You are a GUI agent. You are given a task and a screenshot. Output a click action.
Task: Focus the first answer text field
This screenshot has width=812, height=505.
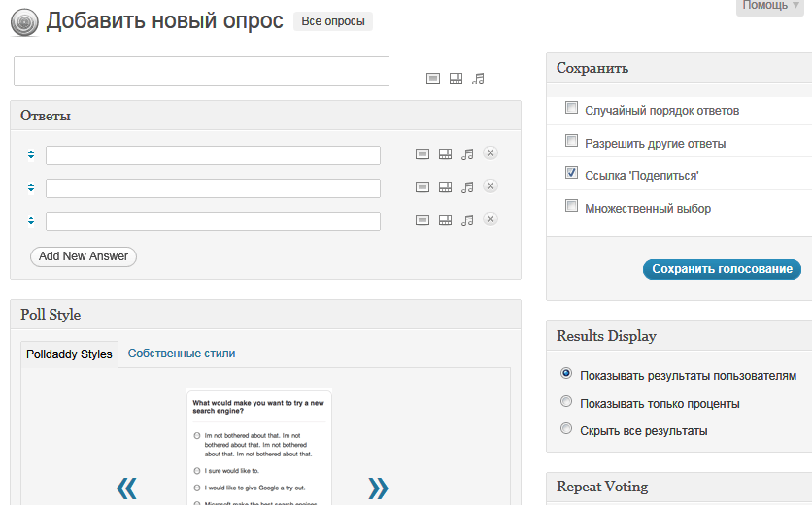point(213,155)
